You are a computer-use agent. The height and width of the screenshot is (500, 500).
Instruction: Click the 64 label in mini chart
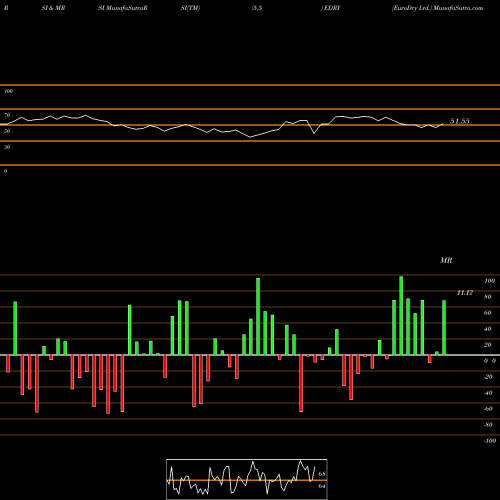[x=322, y=486]
